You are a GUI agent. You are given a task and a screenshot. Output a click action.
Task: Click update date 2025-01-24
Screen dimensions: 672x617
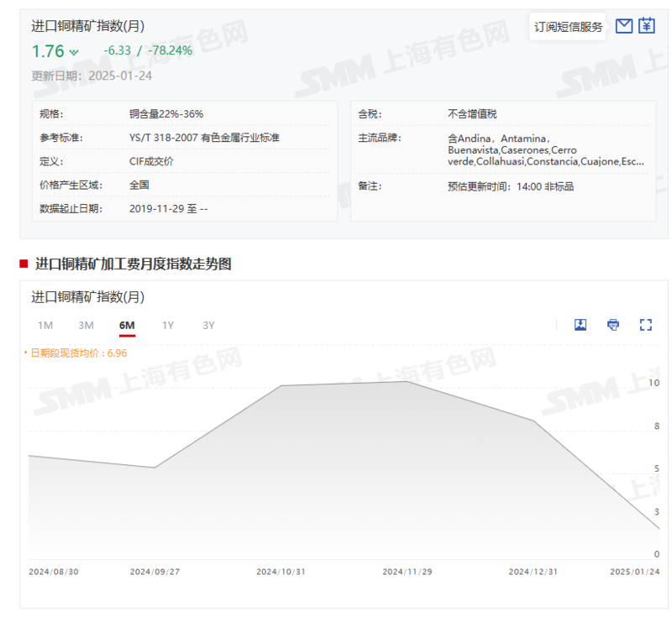pos(120,76)
